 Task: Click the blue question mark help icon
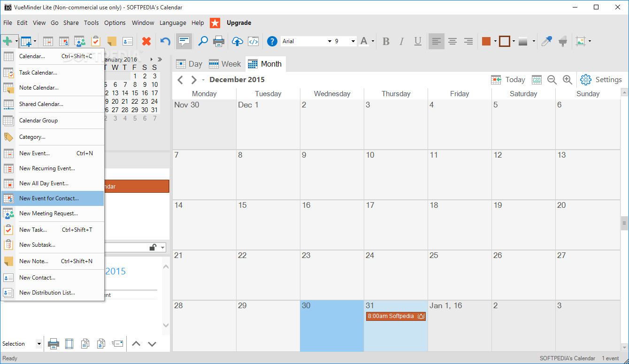click(272, 41)
